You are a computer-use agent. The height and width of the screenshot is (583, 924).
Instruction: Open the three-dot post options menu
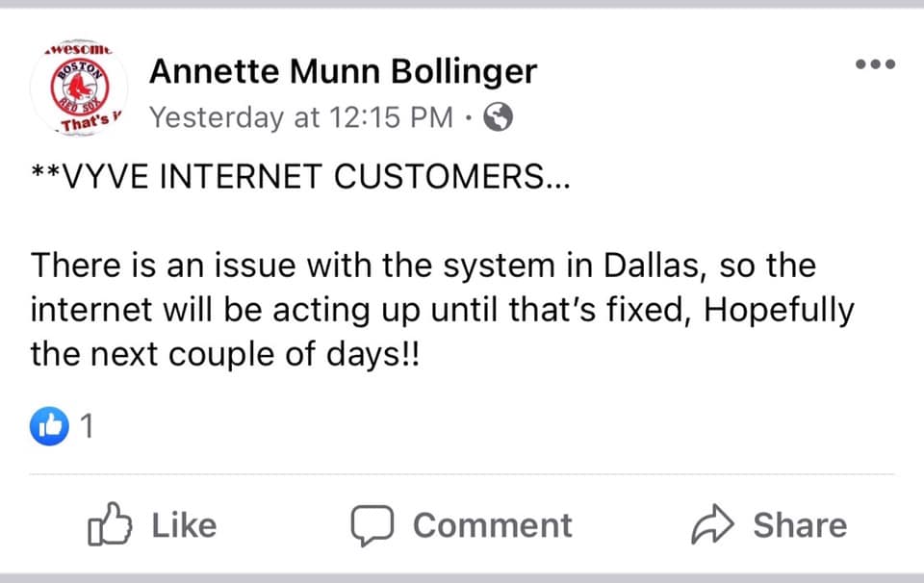(875, 64)
